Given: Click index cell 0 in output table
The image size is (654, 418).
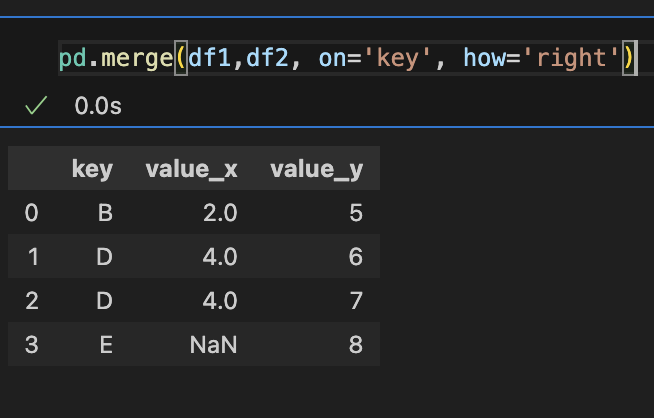Looking at the screenshot, I should point(31,213).
